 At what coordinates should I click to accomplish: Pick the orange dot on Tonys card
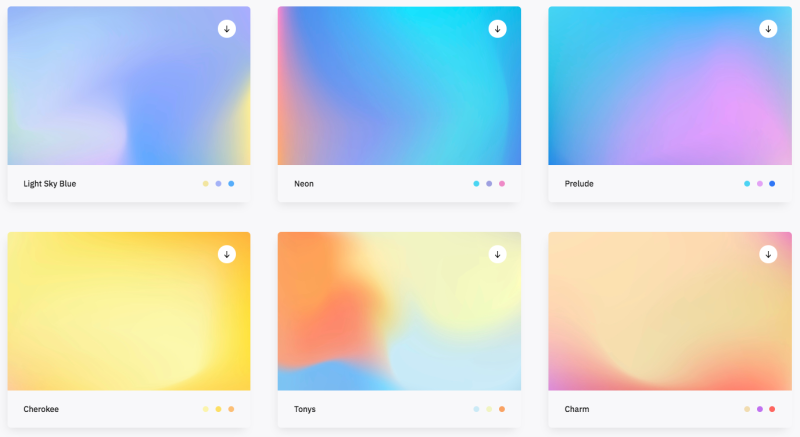[502, 409]
